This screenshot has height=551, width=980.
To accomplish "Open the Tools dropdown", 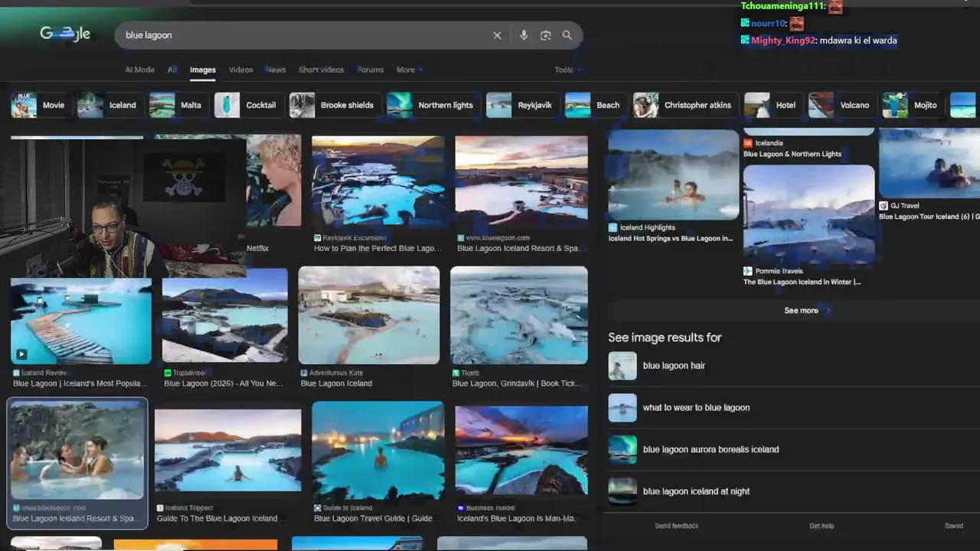I will (567, 70).
